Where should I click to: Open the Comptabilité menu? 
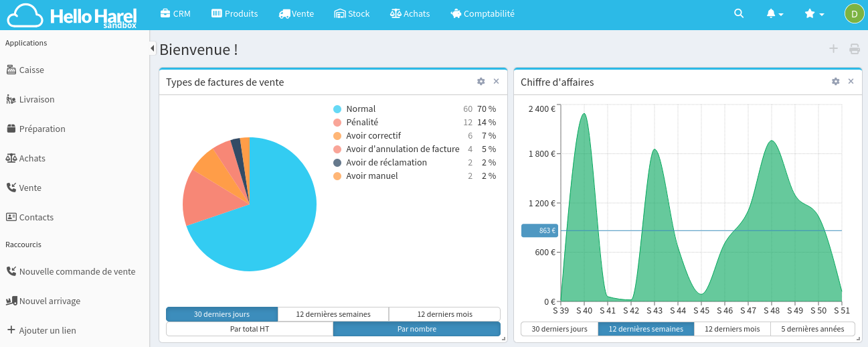click(482, 13)
